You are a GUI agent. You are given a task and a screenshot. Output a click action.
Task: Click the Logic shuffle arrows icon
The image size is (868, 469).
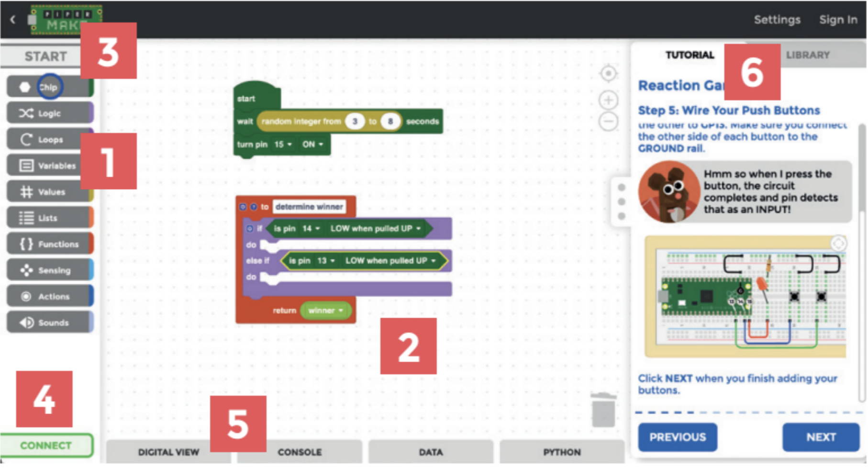pyautogui.click(x=26, y=113)
